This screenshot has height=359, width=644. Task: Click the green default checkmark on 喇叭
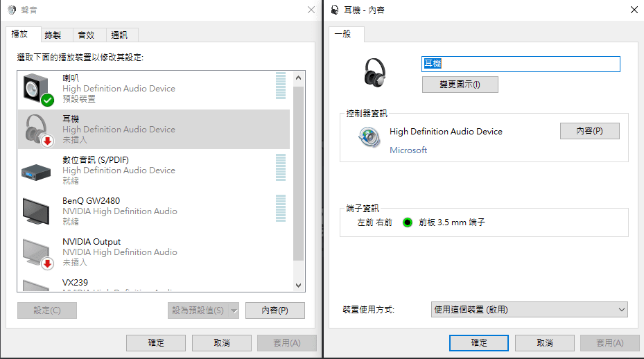pyautogui.click(x=48, y=100)
